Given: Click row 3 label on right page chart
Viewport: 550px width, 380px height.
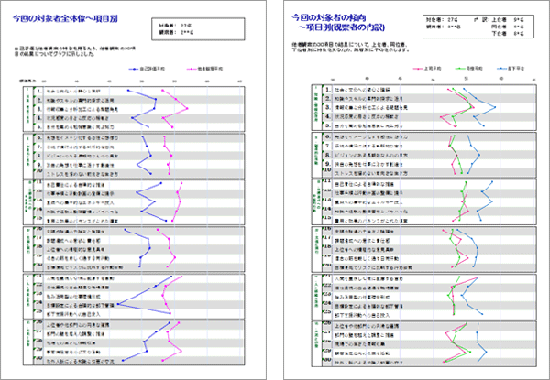Looking at the screenshot, I should (371, 107).
